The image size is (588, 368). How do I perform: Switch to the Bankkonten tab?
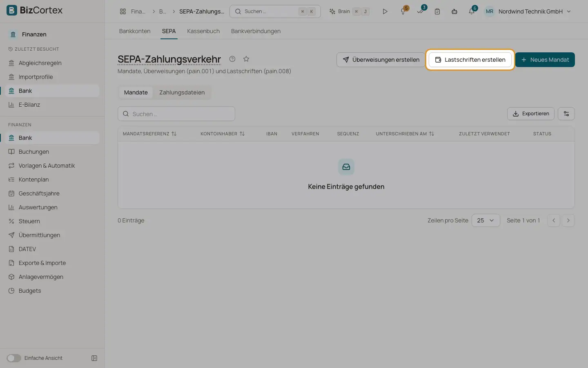[135, 31]
